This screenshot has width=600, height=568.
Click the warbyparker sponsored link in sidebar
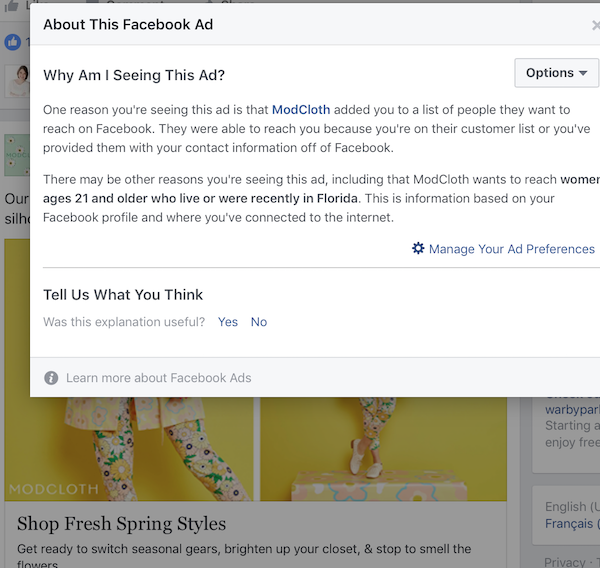point(571,409)
